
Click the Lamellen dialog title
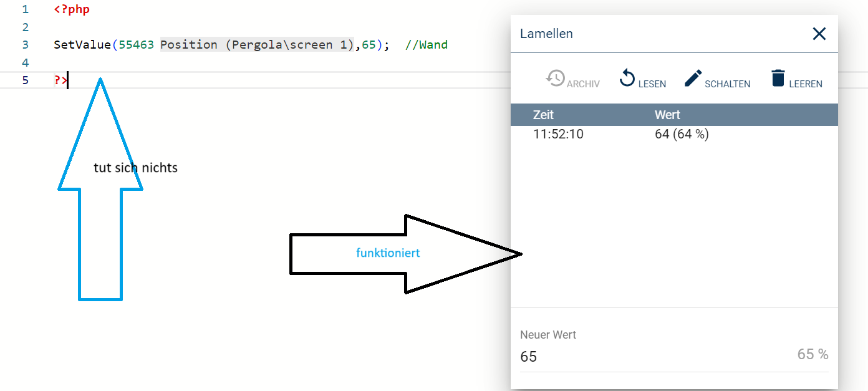(546, 34)
